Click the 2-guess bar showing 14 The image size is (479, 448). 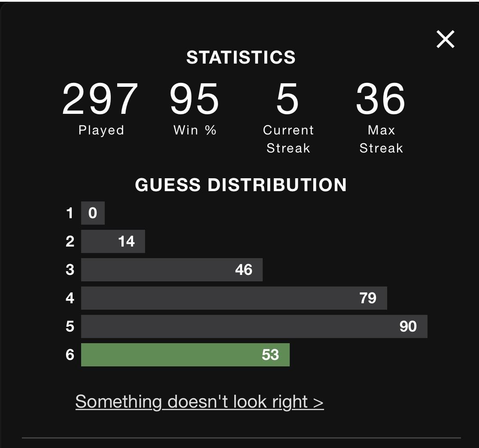[x=113, y=241]
